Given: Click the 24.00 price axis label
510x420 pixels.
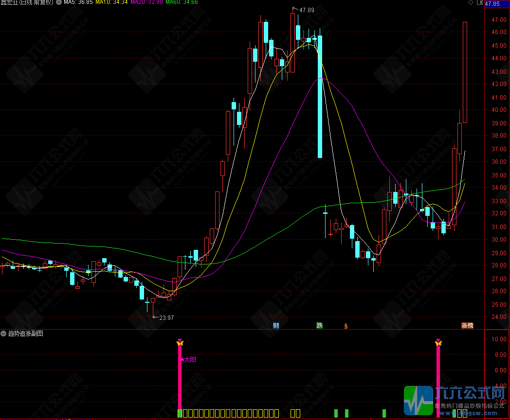Looking at the screenshot, I should (499, 317).
